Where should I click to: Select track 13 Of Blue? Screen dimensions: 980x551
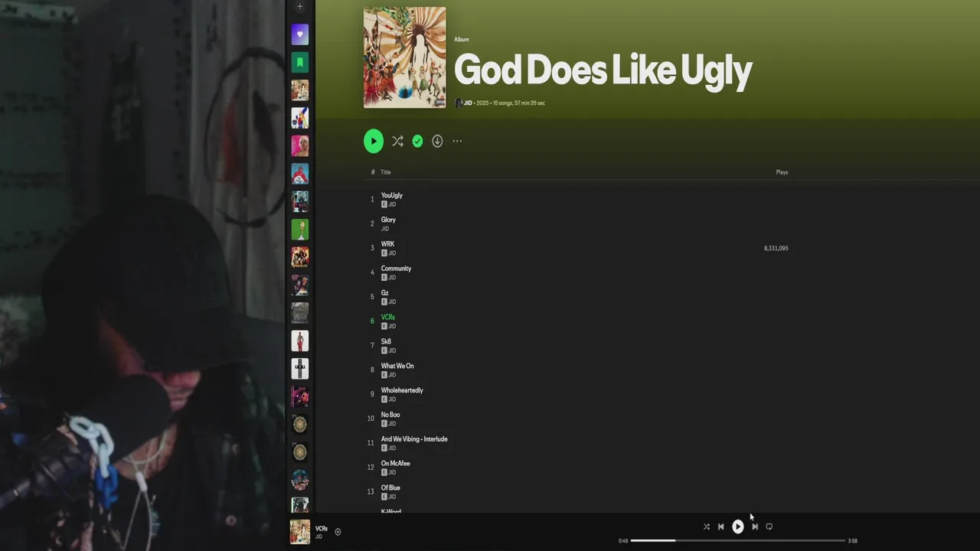[390, 487]
